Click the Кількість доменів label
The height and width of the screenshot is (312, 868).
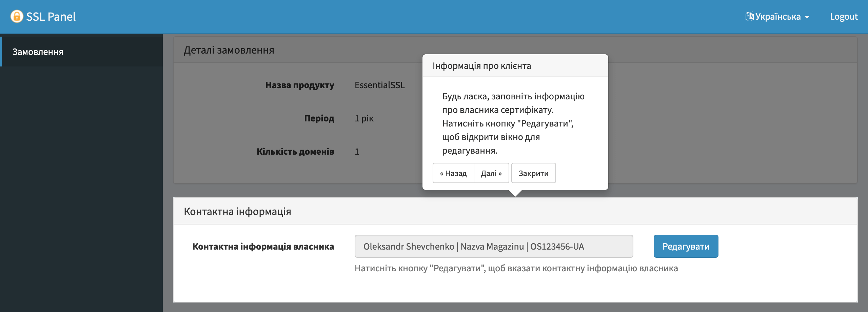[295, 151]
